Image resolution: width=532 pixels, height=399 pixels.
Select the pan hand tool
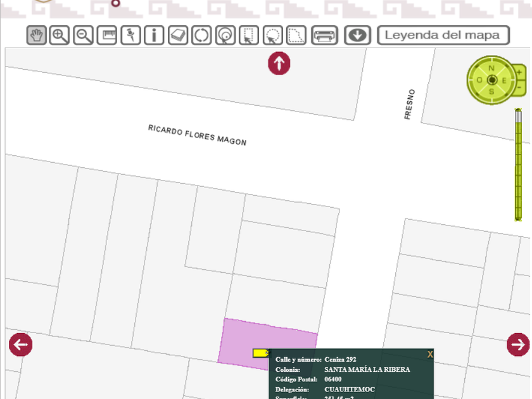click(36, 35)
